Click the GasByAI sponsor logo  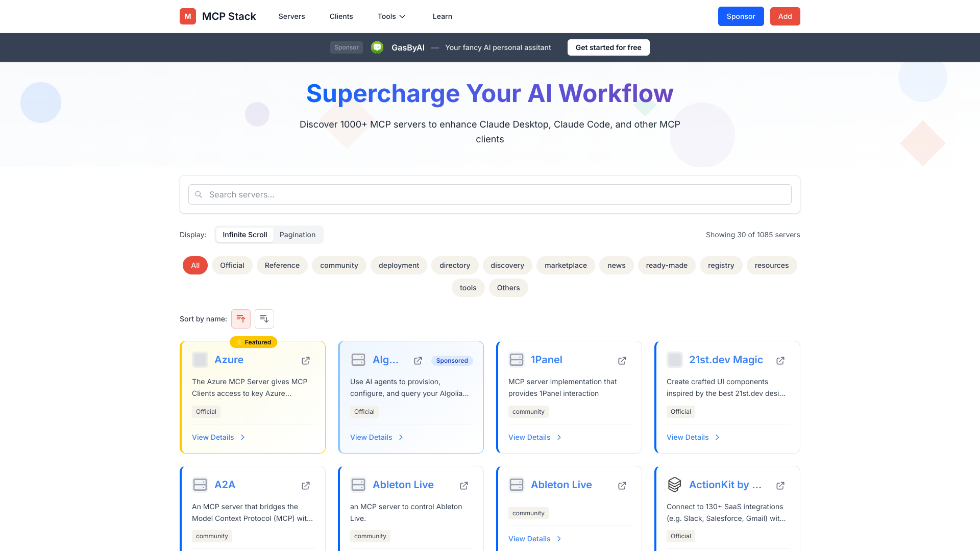tap(377, 47)
